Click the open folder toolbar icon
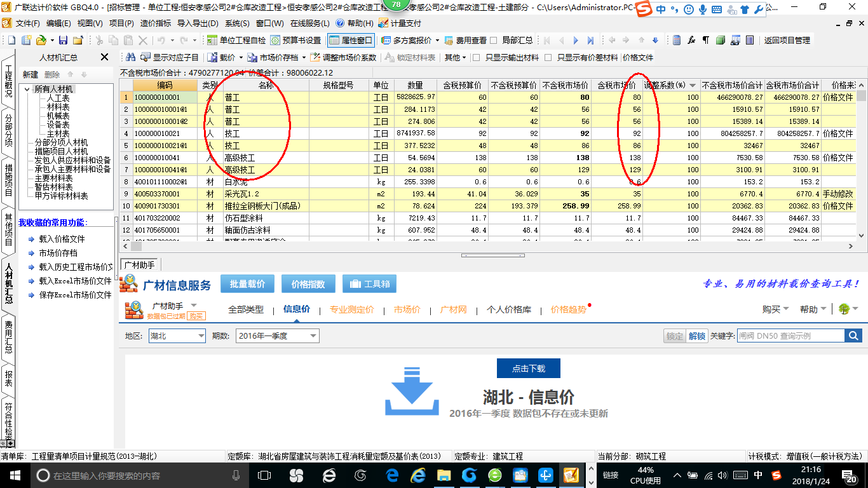 [42, 40]
